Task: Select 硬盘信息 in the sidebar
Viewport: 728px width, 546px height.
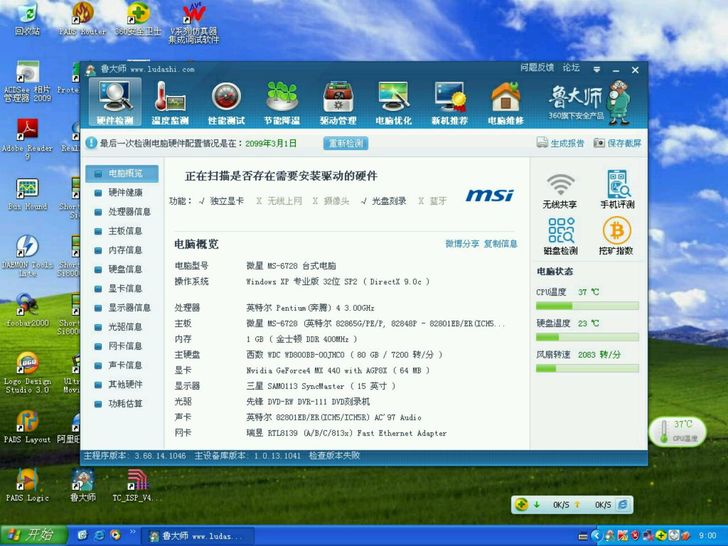Action: click(122, 269)
